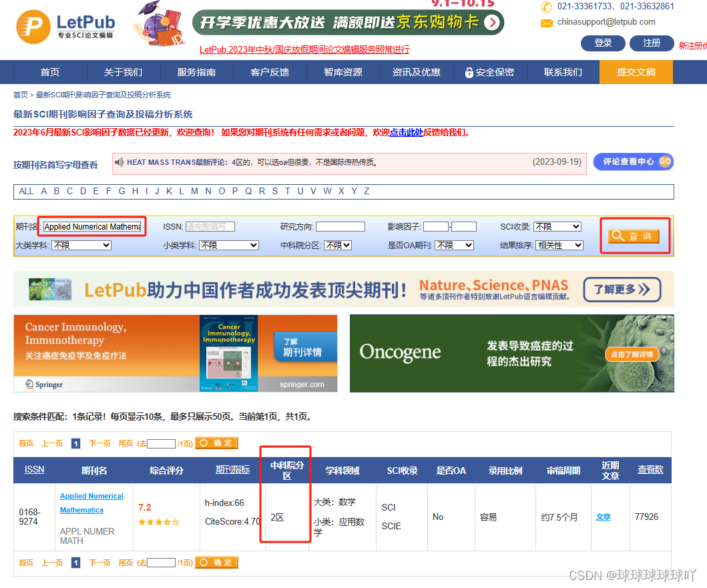Click upper pager 下一页 link
Viewport: 707px width, 588px height.
(100, 444)
